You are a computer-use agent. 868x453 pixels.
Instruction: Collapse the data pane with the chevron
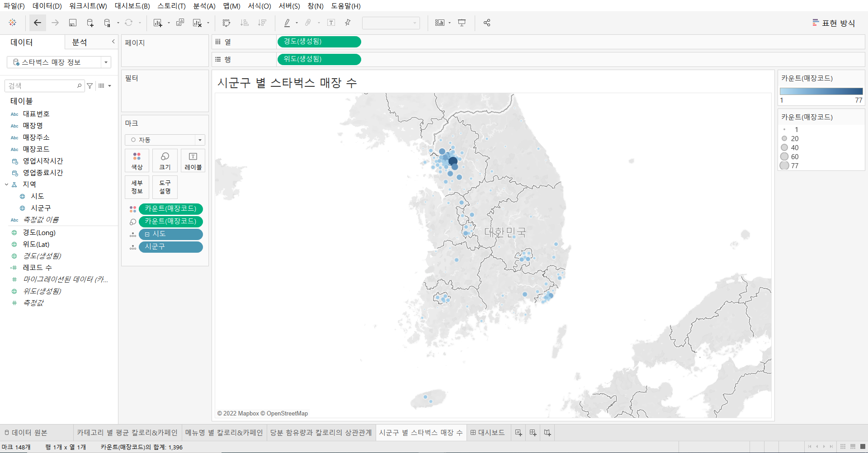pyautogui.click(x=113, y=42)
